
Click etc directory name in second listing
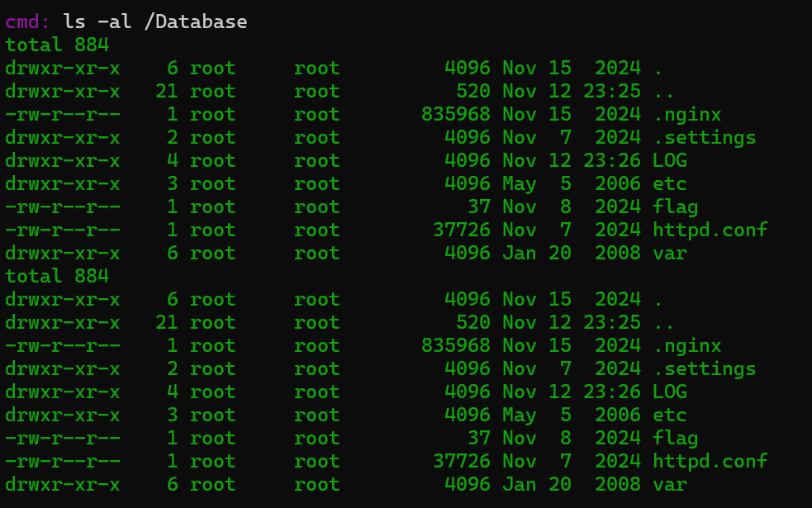(670, 415)
